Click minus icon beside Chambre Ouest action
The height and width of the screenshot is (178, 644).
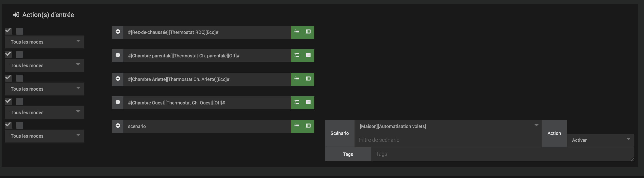click(118, 102)
